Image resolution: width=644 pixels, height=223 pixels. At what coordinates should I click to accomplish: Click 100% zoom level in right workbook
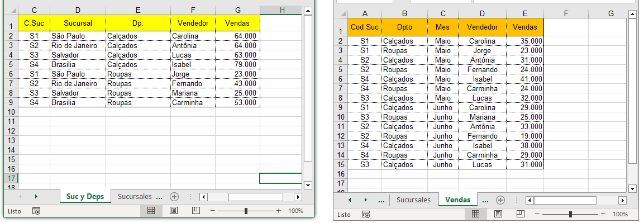coord(620,214)
